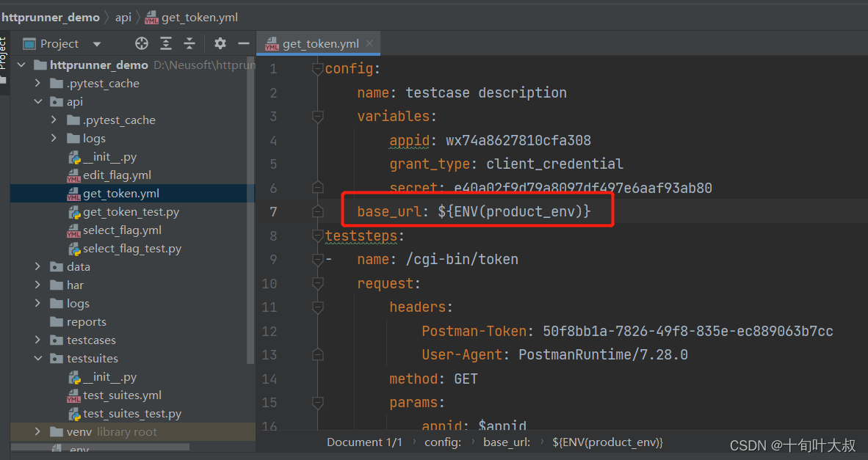Click the Collapse All icon in Project toolbar
Viewport: 868px width, 460px height.
[189, 44]
